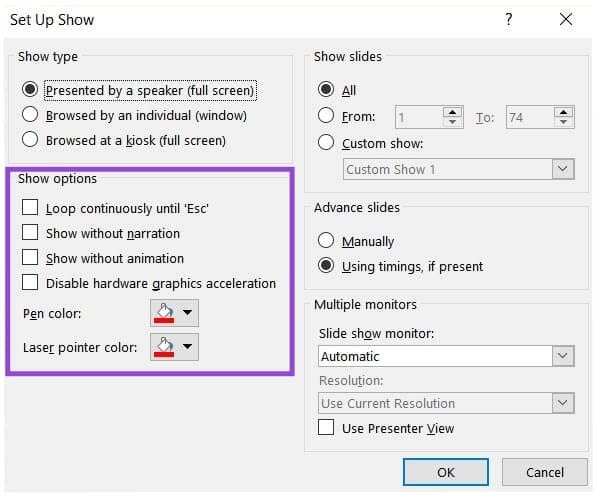Click the question mark help icon

(x=509, y=19)
